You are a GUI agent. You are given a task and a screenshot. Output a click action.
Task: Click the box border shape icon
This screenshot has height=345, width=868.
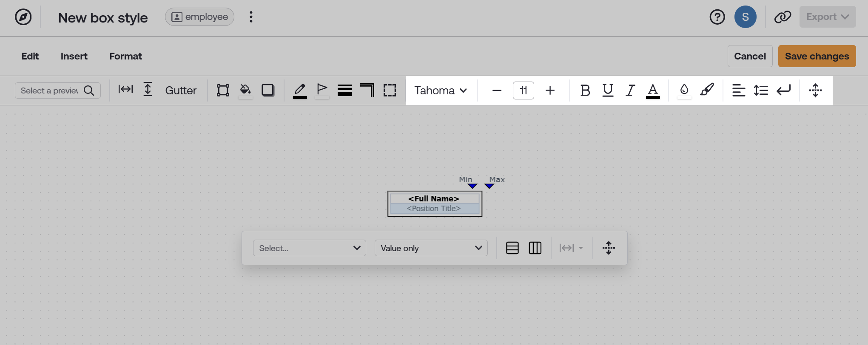pyautogui.click(x=223, y=90)
